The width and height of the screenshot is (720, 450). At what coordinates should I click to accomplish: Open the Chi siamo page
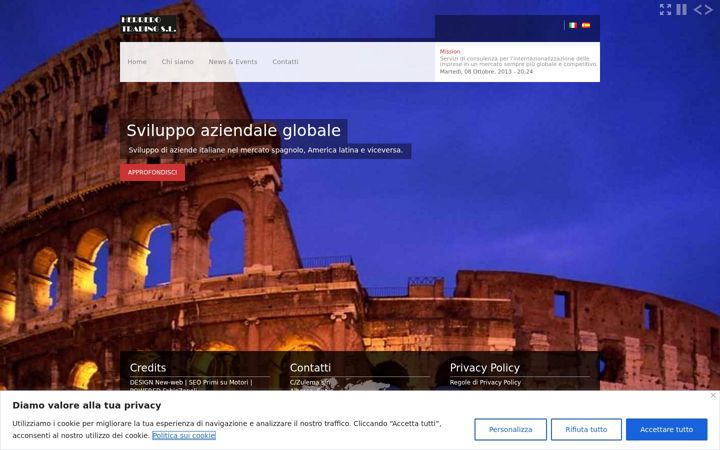click(177, 62)
